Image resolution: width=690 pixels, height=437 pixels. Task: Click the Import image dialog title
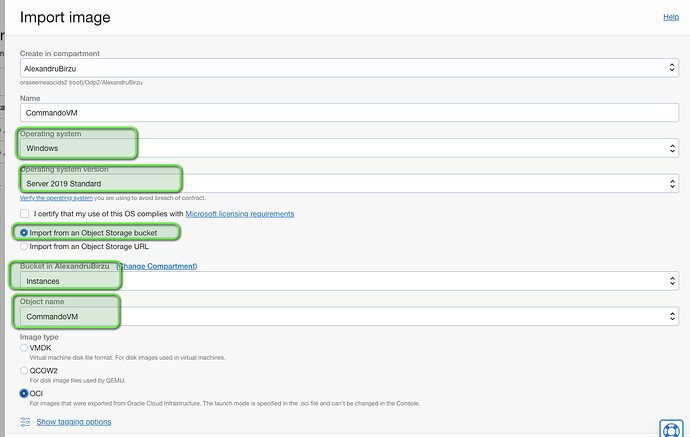tap(65, 17)
